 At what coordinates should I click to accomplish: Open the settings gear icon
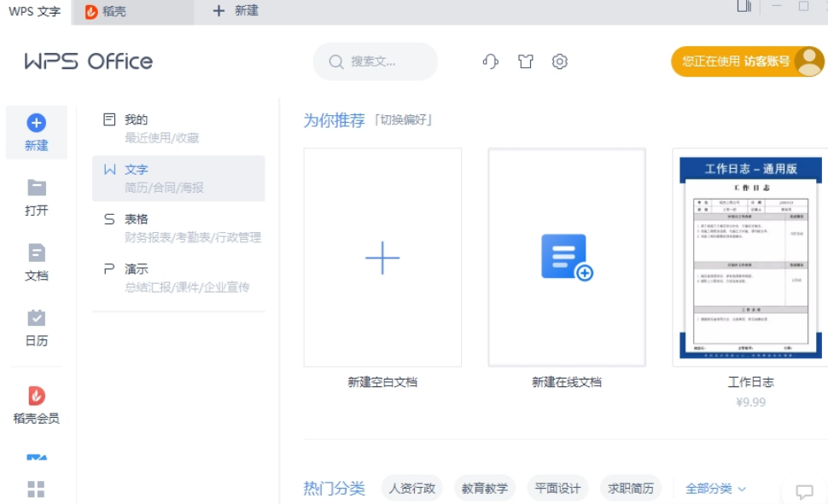[560, 61]
